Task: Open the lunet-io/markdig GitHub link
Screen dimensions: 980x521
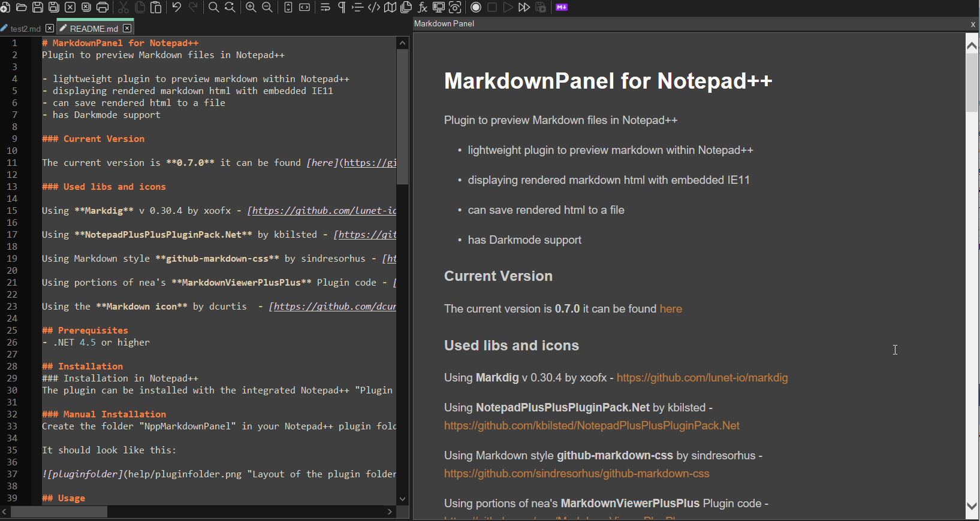Action: (702, 378)
